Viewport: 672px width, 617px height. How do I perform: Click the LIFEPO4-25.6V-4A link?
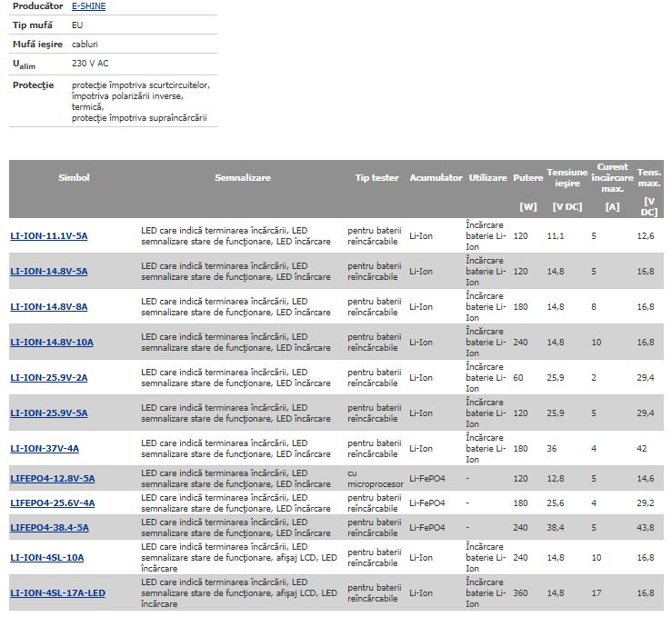click(x=53, y=503)
